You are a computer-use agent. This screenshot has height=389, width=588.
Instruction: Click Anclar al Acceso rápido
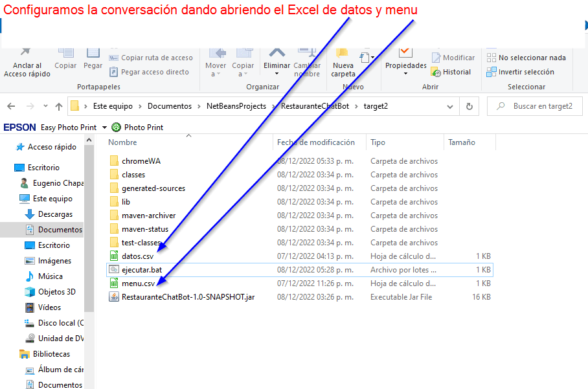click(27, 63)
